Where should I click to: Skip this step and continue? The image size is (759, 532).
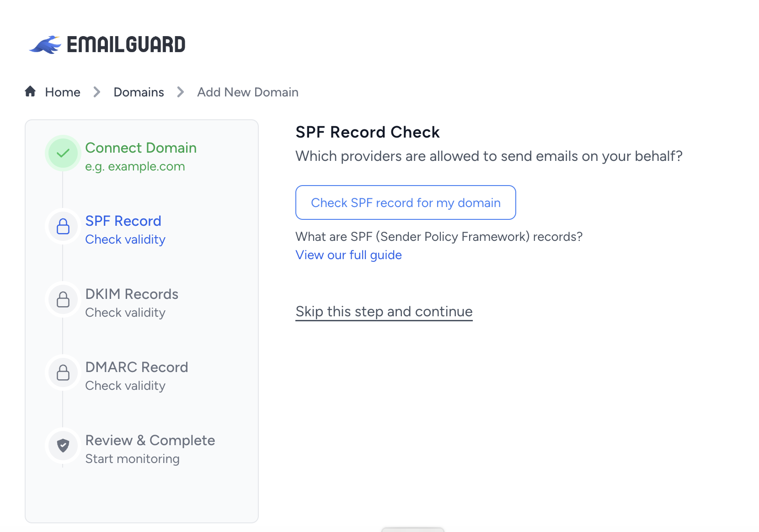coord(384,312)
